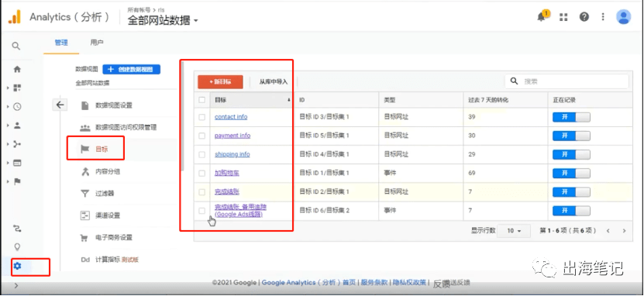Go to next page of goals table
Viewport: 644px width, 296px height.
coord(625,231)
